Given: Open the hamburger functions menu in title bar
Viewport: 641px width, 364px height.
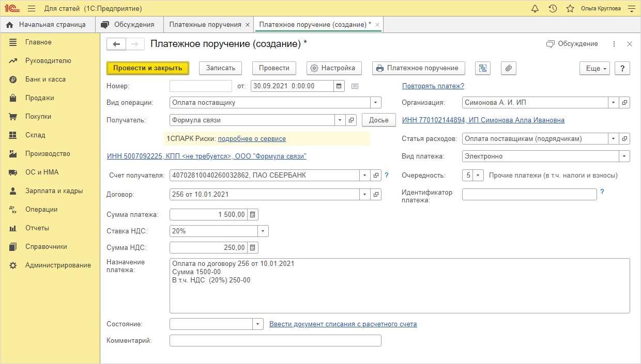Looking at the screenshot, I should (32, 9).
